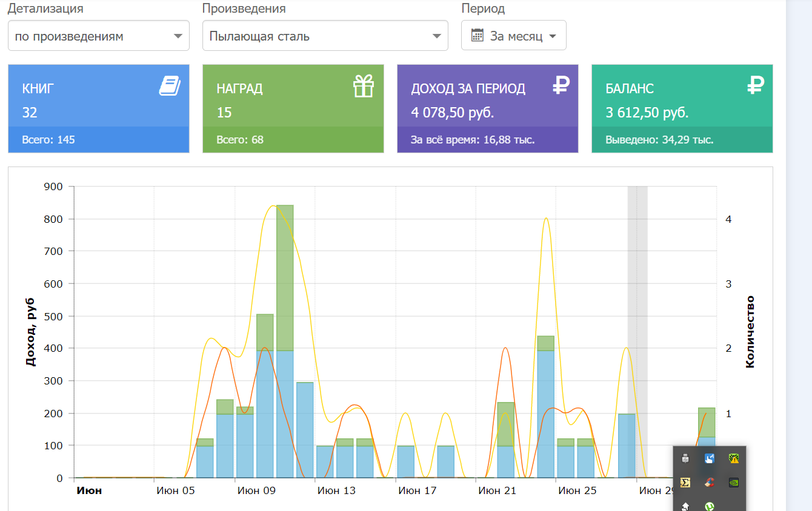This screenshot has height=511, width=812.
Task: Click the yellow Sigma tray icon
Action: point(685,483)
